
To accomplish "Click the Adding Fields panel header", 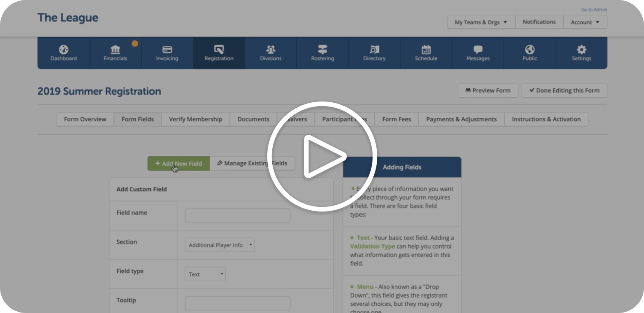I will [x=402, y=167].
